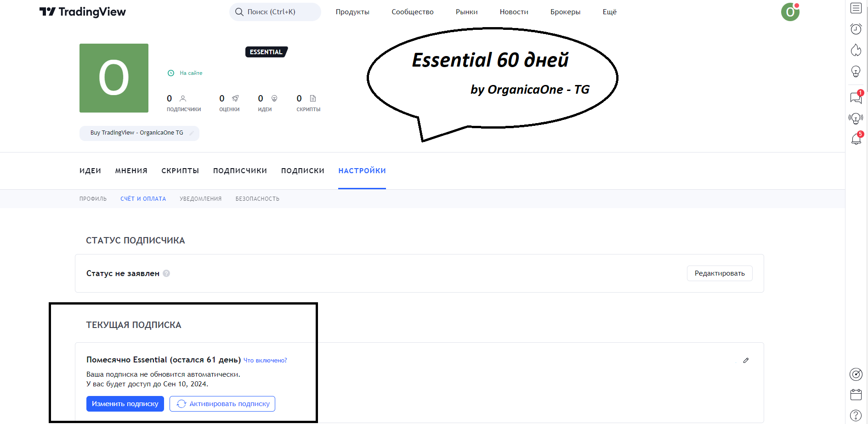The width and height of the screenshot is (868, 424).
Task: Open the idea streams broadcast icon
Action: pyautogui.click(x=856, y=119)
